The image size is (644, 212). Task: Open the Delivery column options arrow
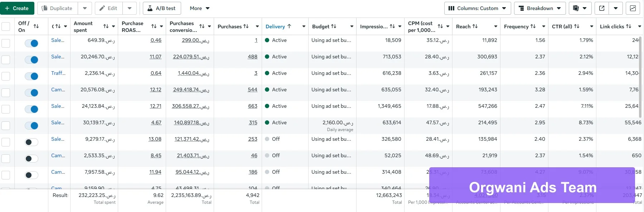304,26
